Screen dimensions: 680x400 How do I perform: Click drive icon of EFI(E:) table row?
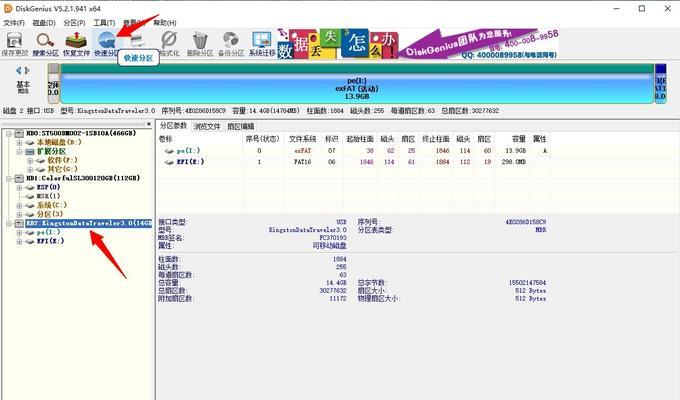tap(169, 162)
